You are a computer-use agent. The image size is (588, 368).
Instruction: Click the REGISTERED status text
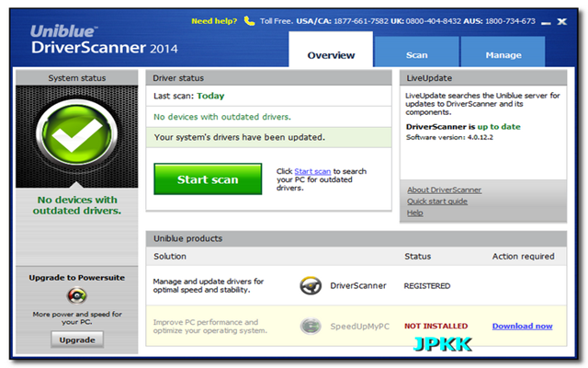pos(426,286)
